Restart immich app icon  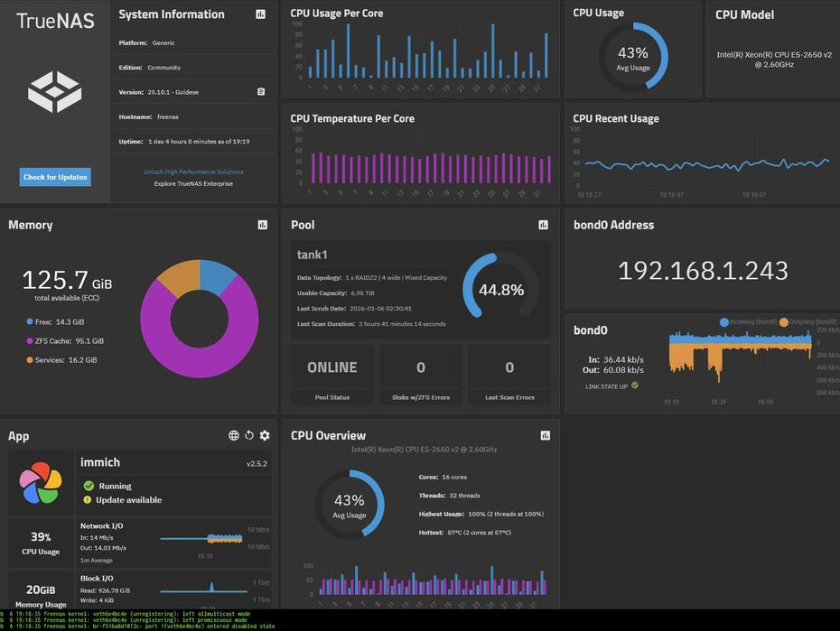pyautogui.click(x=249, y=436)
